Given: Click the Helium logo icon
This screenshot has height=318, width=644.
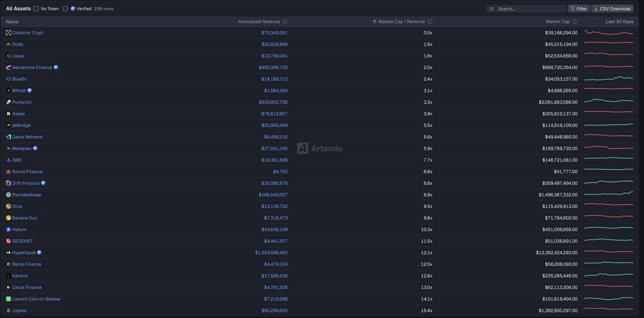Looking at the screenshot, I should pos(8,229).
